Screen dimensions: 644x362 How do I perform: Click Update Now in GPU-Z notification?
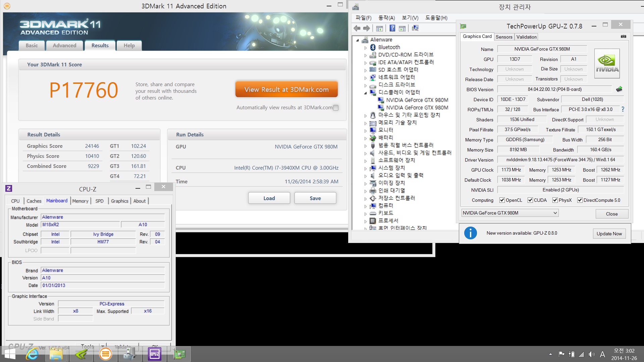[x=609, y=234]
